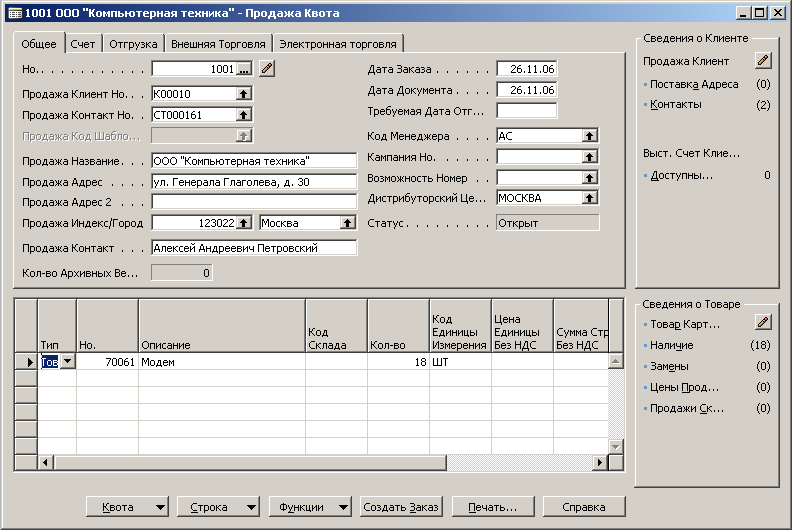Open the Квота menu button
This screenshot has height=530, width=792.
(127, 507)
